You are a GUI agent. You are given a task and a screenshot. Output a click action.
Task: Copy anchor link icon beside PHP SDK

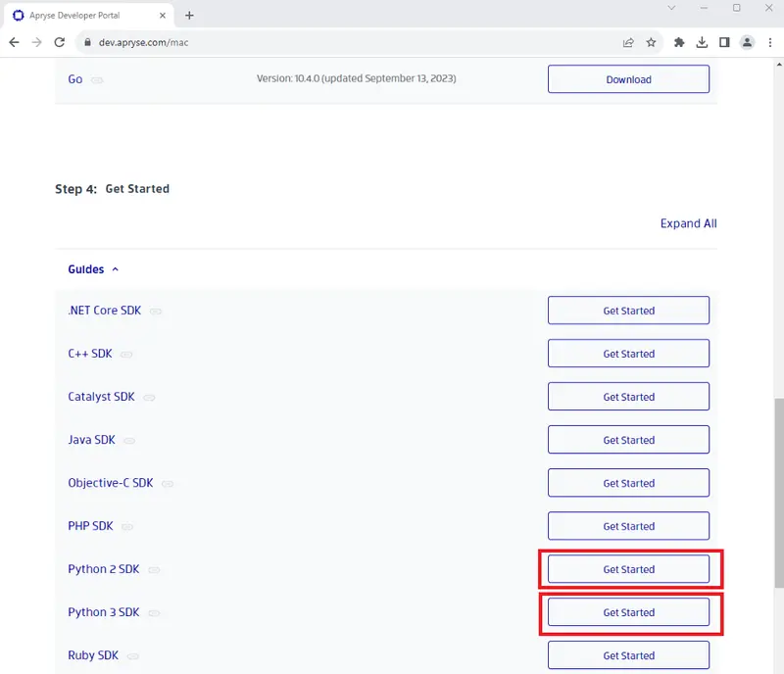click(x=127, y=526)
